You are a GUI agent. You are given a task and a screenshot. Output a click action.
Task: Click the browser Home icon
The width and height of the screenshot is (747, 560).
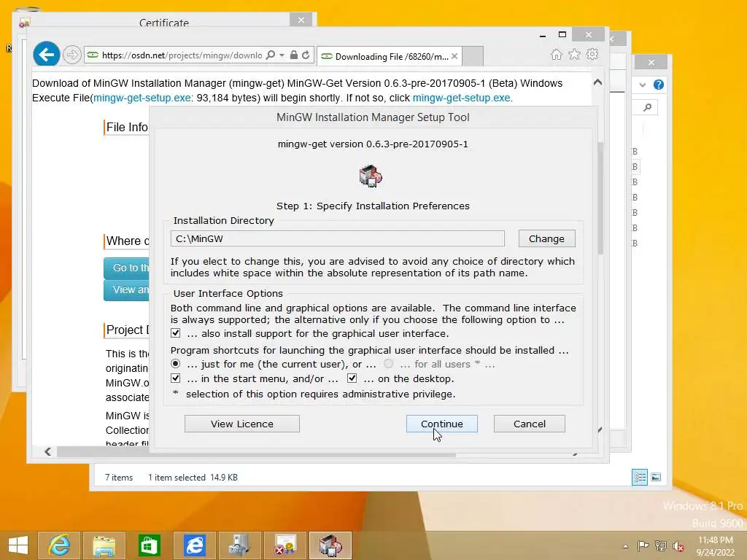click(x=557, y=54)
